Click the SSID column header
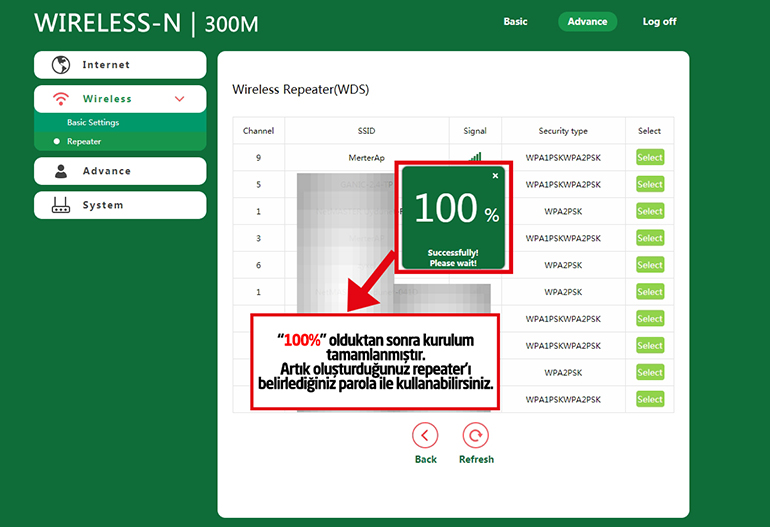Screen dimensions: 770x527 pos(366,131)
